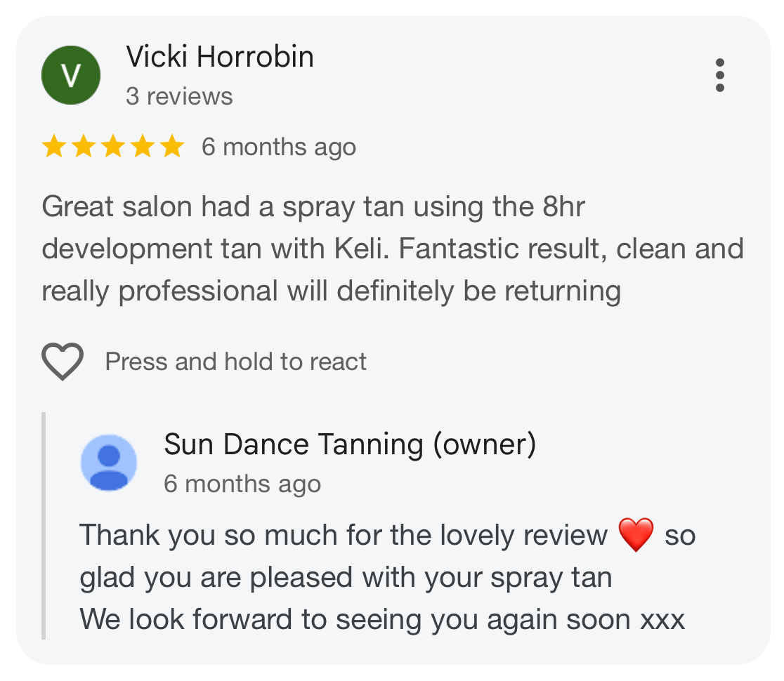Image resolution: width=784 pixels, height=681 pixels.
Task: Click the Sun Dance Tanning owner avatar
Action: tap(109, 462)
